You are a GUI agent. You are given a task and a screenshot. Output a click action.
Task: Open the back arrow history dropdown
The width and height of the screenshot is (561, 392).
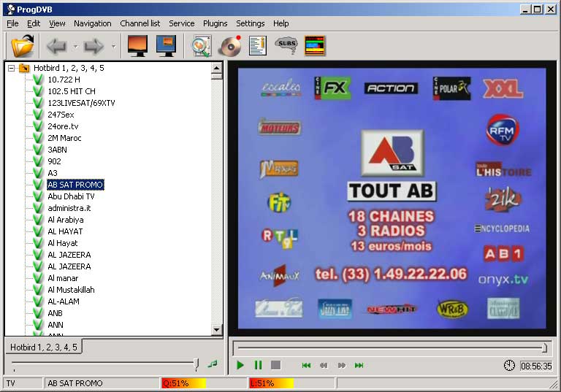point(75,46)
